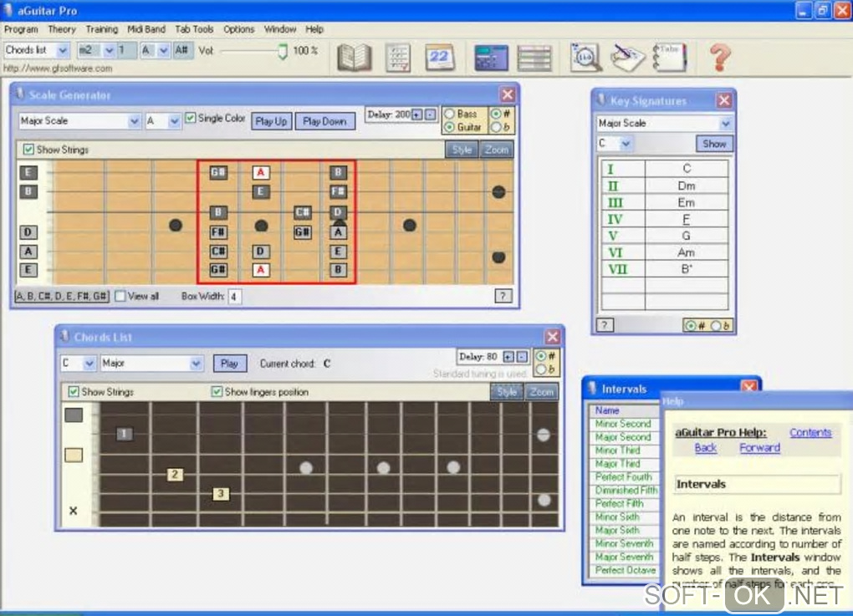Click the Play Down button
The height and width of the screenshot is (616, 853).
click(x=324, y=121)
